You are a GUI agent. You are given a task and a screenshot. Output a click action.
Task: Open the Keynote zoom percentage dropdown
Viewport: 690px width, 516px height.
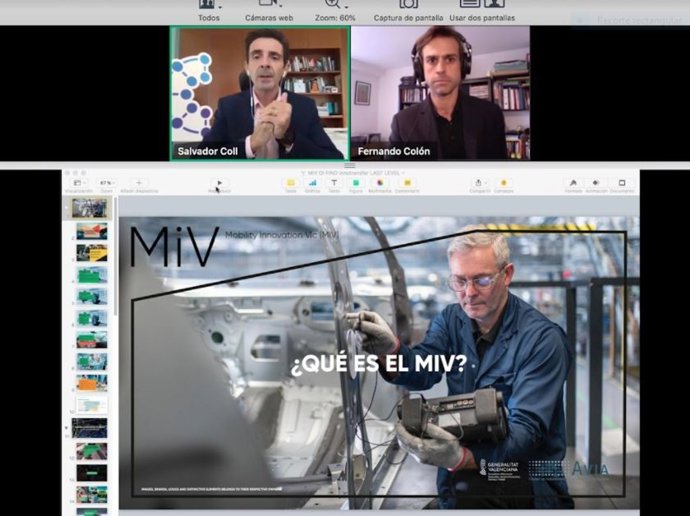click(x=107, y=183)
